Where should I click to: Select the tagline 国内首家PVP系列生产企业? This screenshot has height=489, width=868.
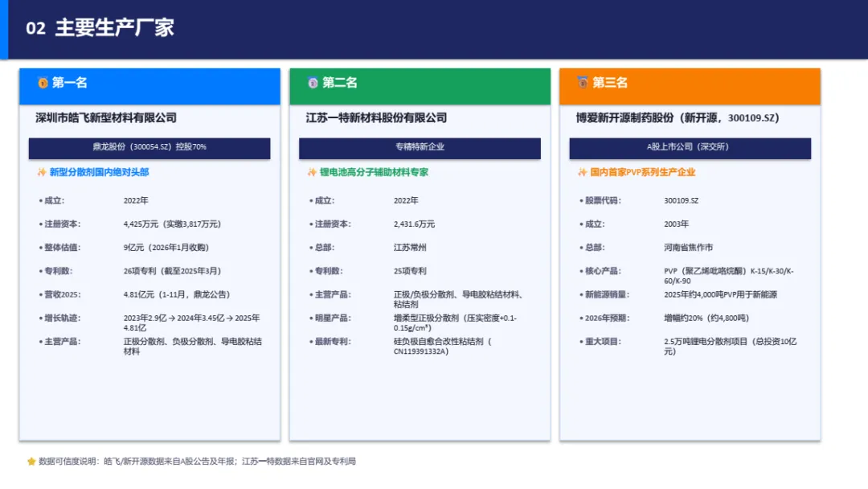(x=642, y=172)
